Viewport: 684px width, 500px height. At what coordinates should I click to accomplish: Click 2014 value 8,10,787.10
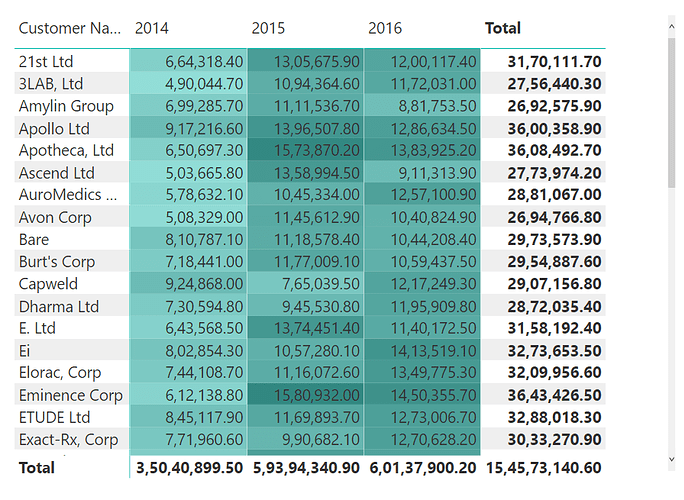coord(204,240)
